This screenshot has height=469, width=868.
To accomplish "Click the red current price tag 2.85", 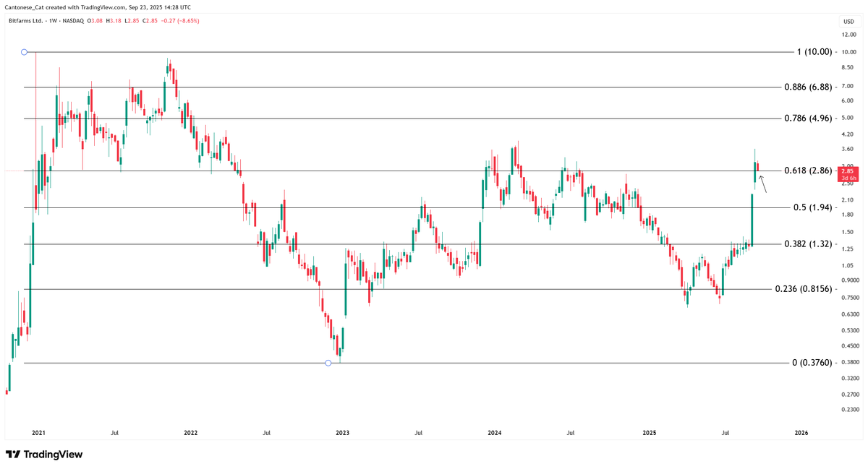I will [x=848, y=173].
